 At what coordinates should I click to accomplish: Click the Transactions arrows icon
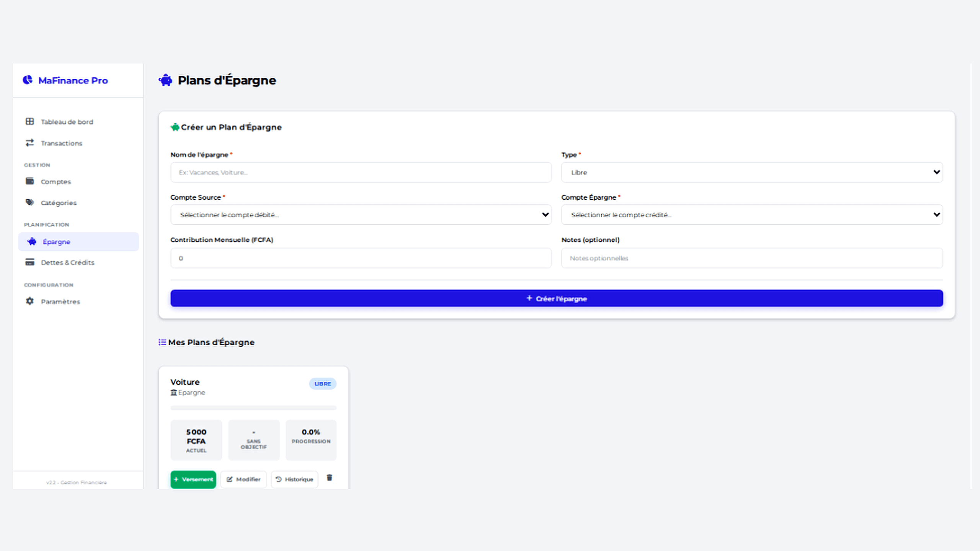[x=30, y=143]
